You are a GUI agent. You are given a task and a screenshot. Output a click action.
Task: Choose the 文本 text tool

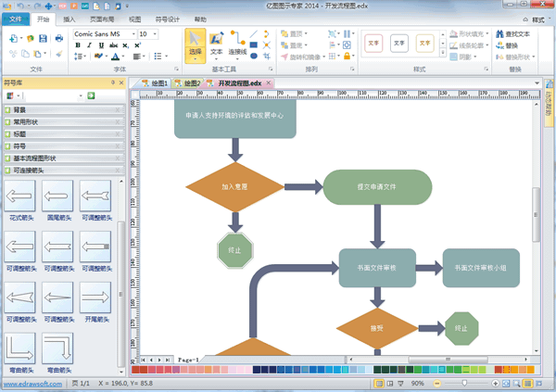[216, 44]
